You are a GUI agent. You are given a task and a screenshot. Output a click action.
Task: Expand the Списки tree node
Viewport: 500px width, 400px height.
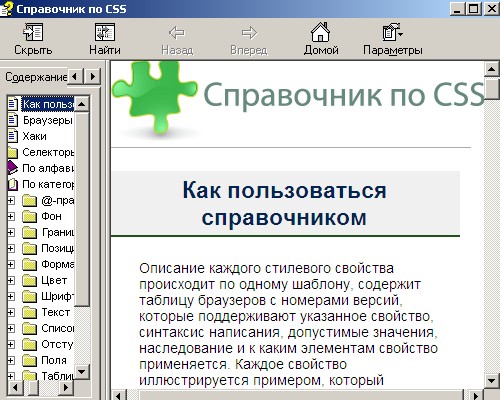11,328
